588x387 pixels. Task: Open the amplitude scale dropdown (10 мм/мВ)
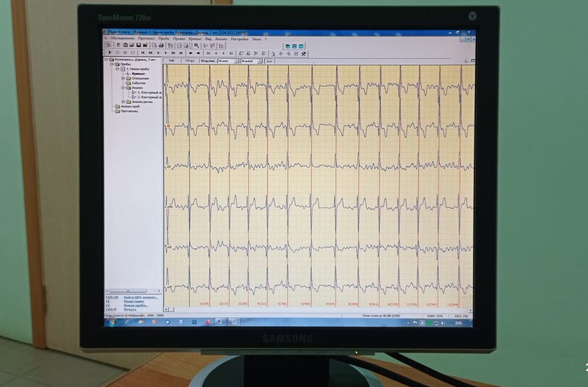260,61
